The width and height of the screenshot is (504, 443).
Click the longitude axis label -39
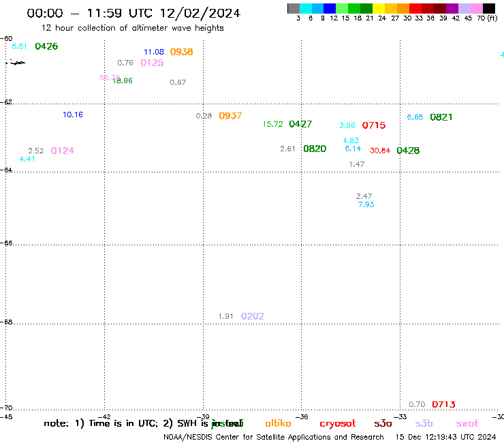[x=203, y=417]
